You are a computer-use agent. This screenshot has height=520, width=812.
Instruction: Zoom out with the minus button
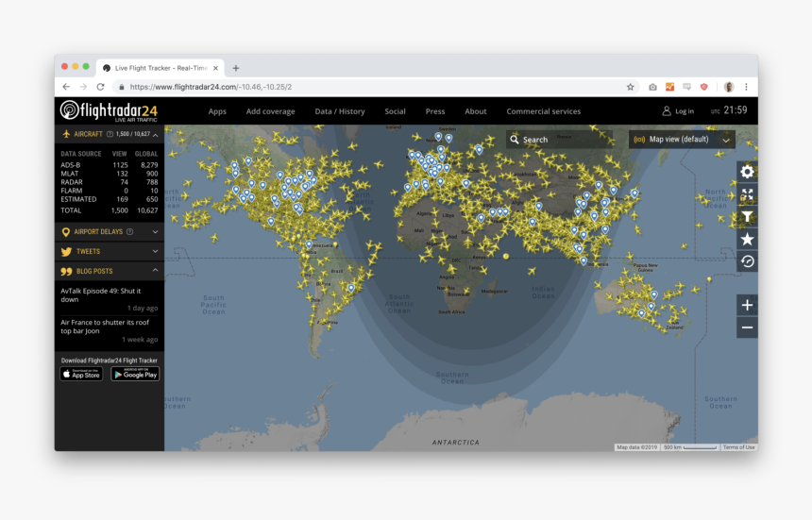click(747, 327)
